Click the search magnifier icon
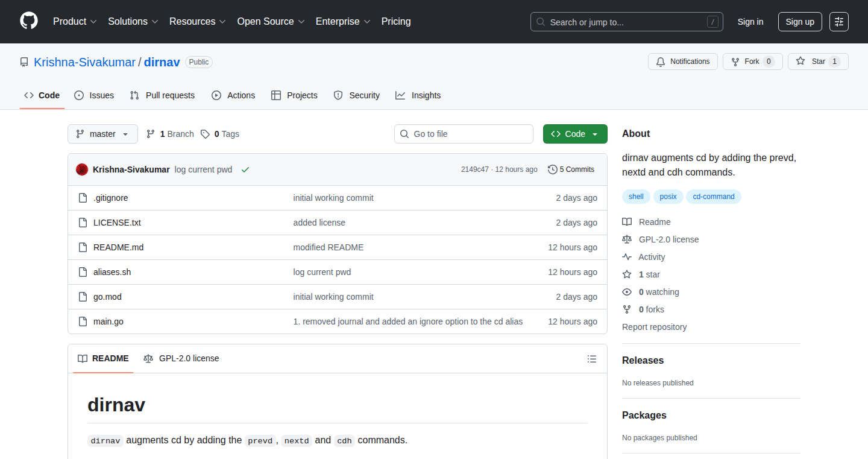This screenshot has width=868, height=459. coord(541,22)
